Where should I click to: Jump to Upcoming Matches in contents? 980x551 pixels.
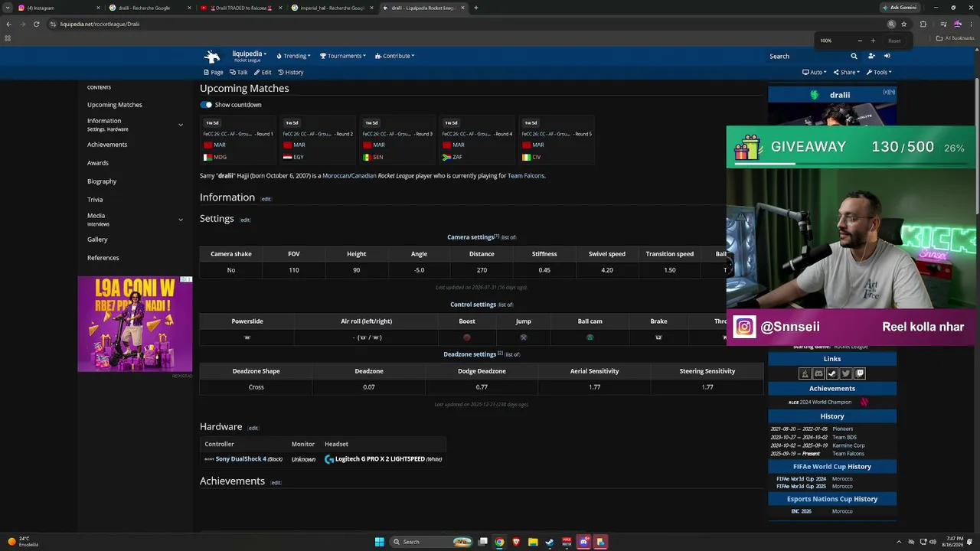(115, 105)
